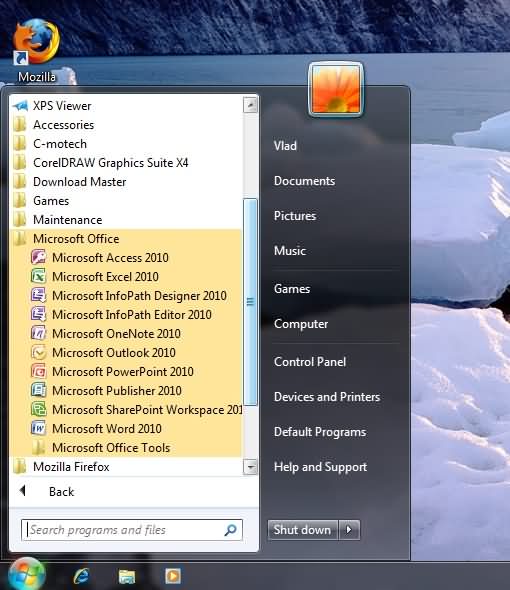Open Microsoft Access 2010 icon
510x590 pixels.
coord(38,257)
